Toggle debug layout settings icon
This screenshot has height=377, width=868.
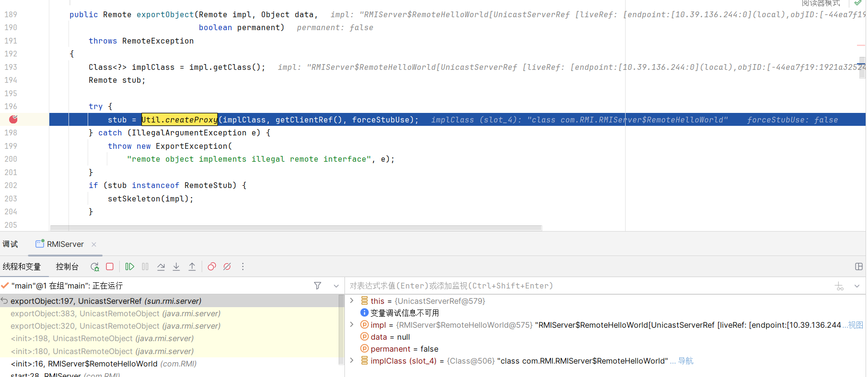pyautogui.click(x=859, y=266)
